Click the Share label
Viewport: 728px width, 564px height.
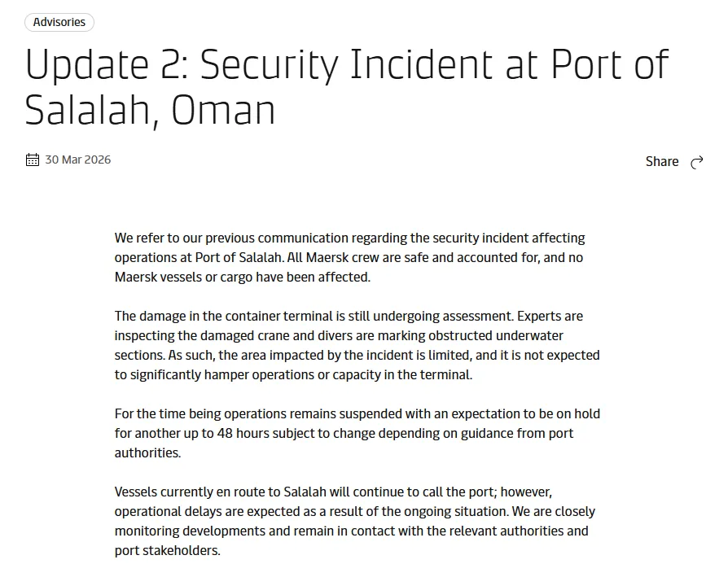(661, 161)
